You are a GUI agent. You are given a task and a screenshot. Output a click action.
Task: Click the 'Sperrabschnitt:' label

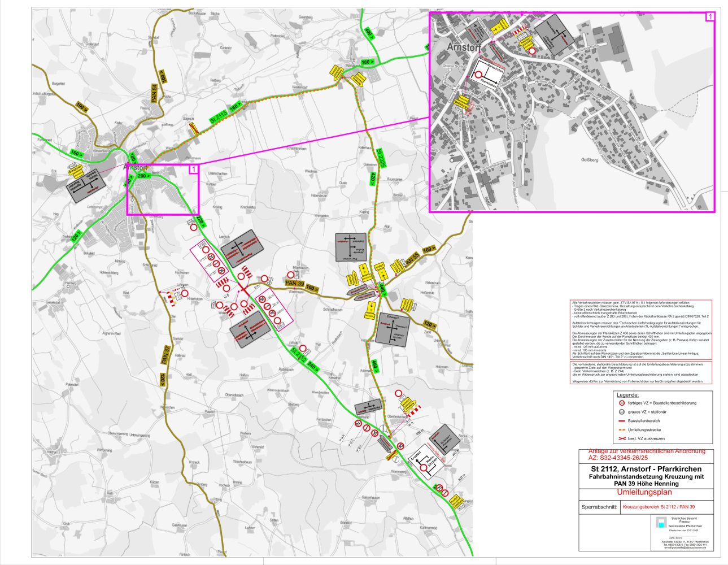pos(600,507)
